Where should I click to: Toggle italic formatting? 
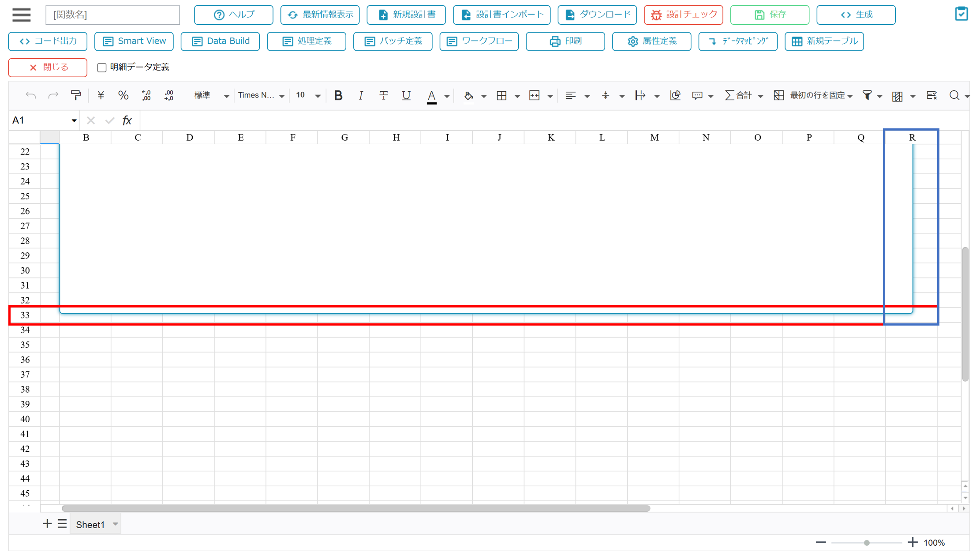(360, 95)
